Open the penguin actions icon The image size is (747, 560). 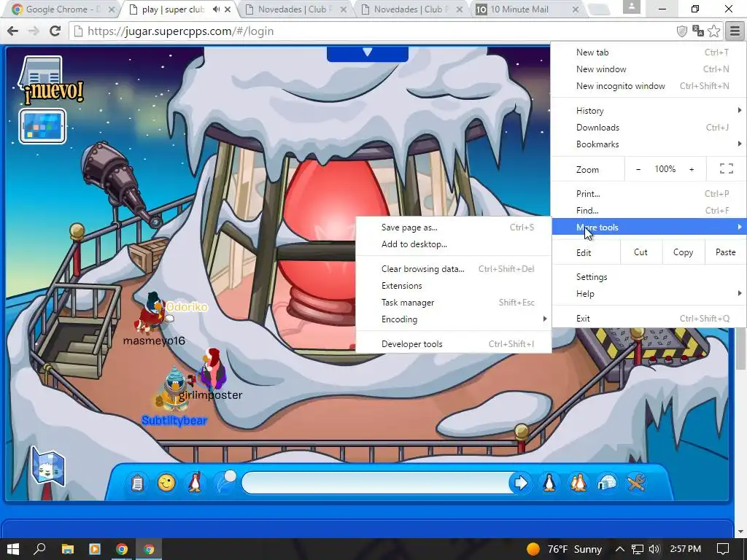point(195,483)
